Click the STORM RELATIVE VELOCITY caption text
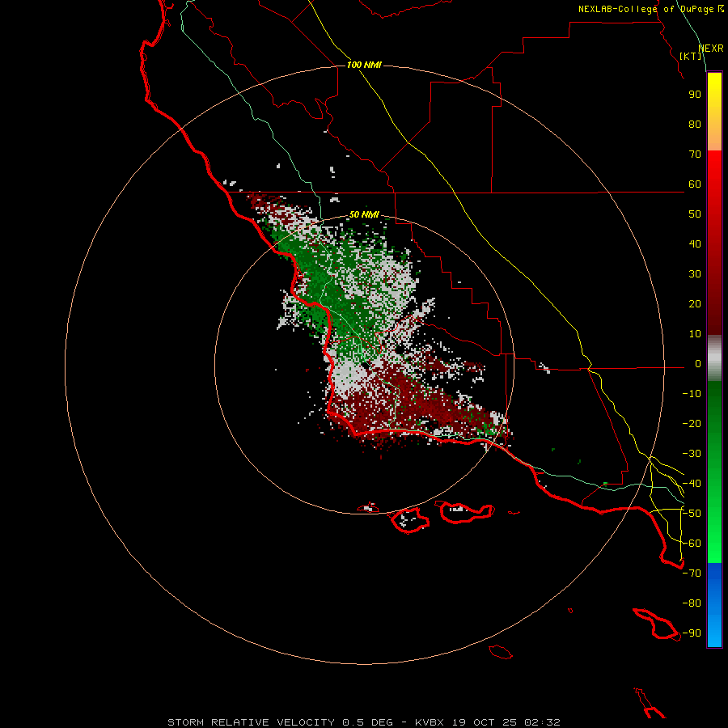728x728 pixels. (x=251, y=722)
